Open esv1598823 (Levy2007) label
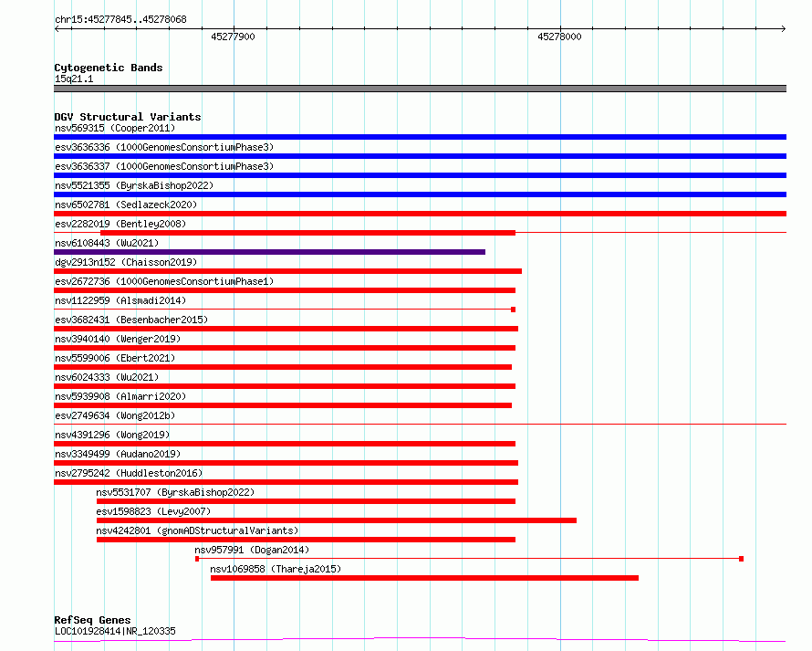The width and height of the screenshot is (812, 651). 153,511
